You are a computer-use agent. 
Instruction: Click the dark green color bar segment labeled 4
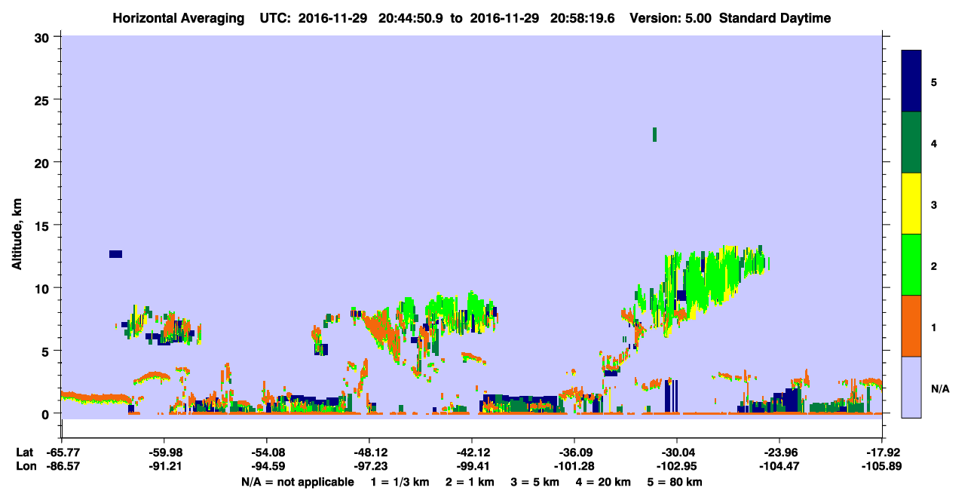[911, 143]
